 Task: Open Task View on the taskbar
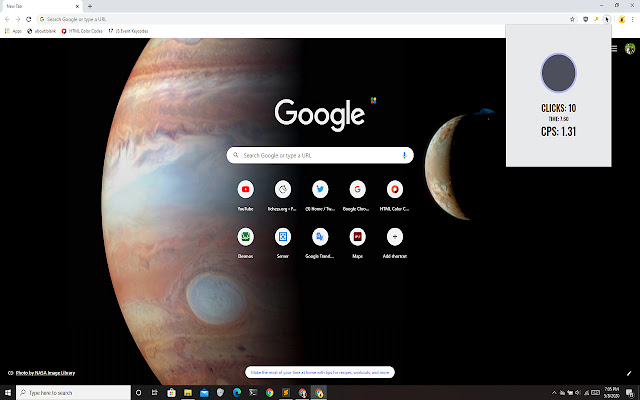pyautogui.click(x=155, y=393)
